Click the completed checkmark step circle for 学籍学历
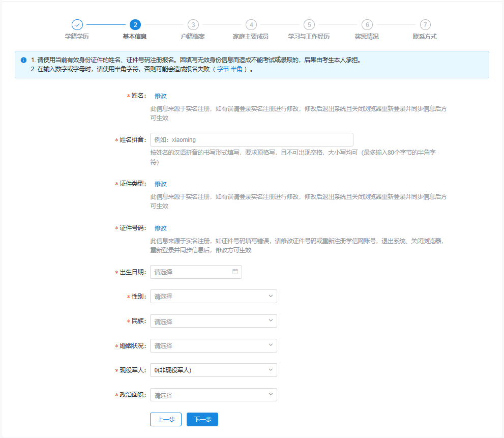The height and width of the screenshot is (438, 504). pos(77,25)
